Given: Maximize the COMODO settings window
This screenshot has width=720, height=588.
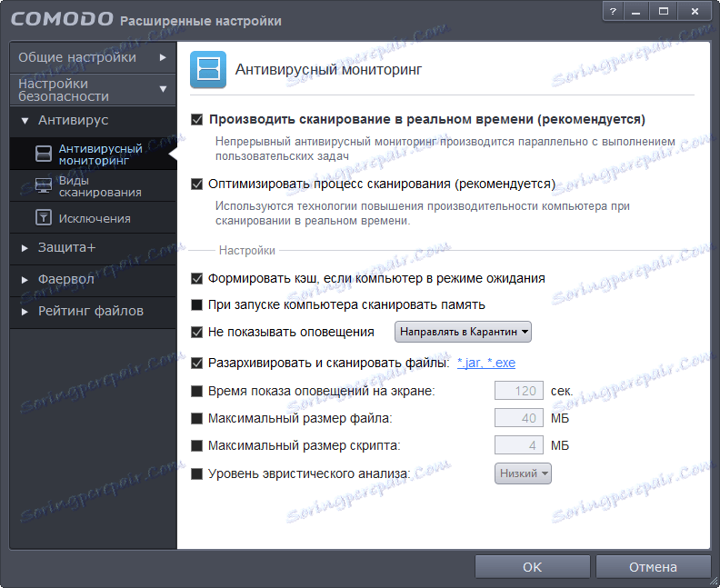Looking at the screenshot, I should coord(663,12).
